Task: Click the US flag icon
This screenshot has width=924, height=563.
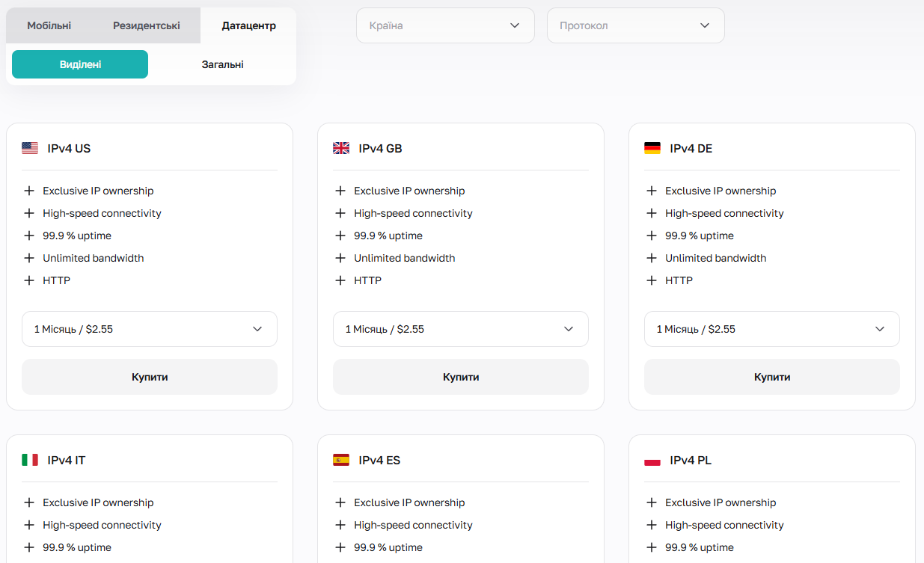Action: click(x=30, y=148)
